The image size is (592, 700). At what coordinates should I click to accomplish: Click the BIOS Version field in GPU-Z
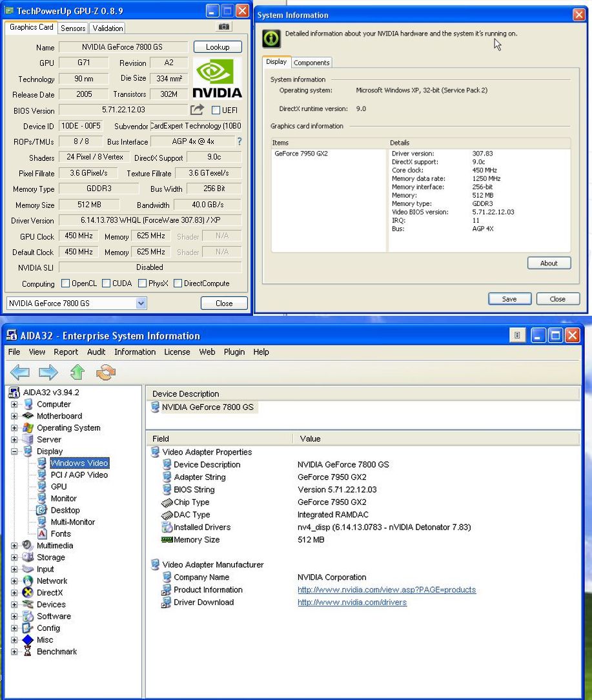coord(123,110)
